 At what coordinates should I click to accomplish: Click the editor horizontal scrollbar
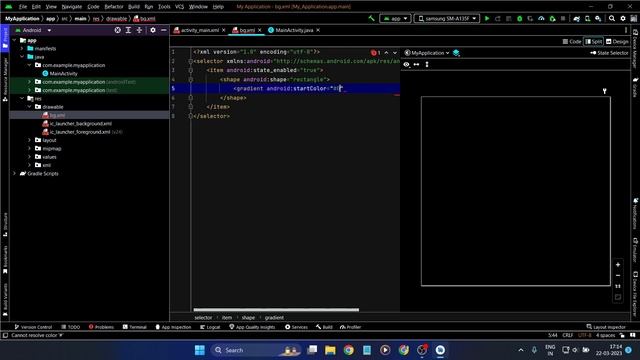tap(276, 310)
